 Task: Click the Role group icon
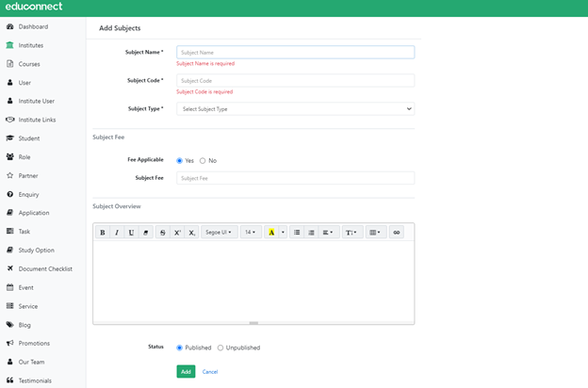(10, 156)
